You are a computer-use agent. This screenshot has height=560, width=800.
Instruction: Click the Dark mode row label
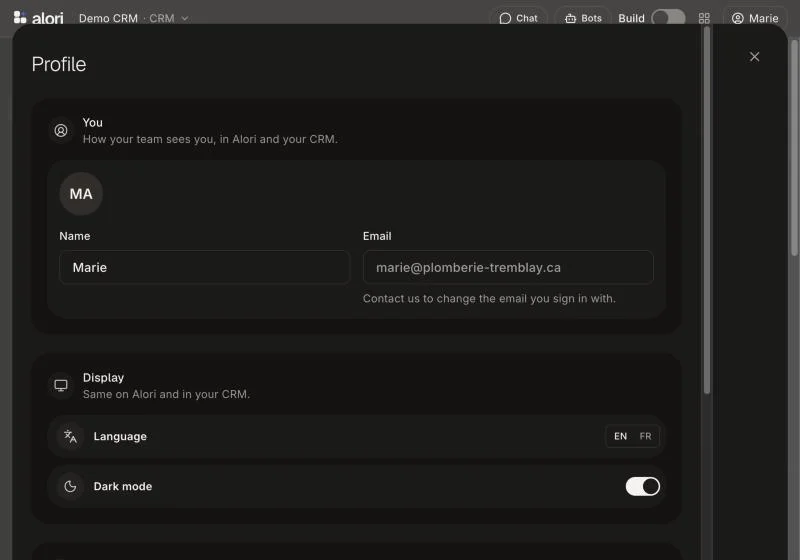[x=122, y=487]
